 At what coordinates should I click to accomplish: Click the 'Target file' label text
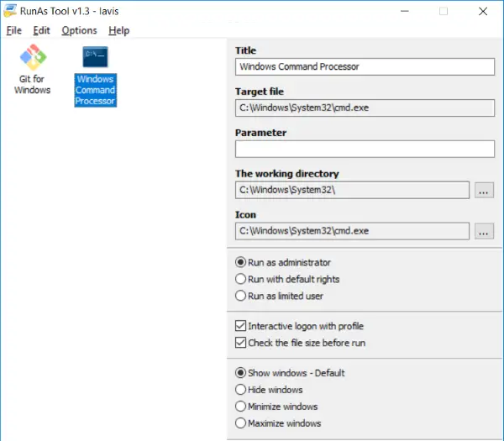click(x=260, y=92)
